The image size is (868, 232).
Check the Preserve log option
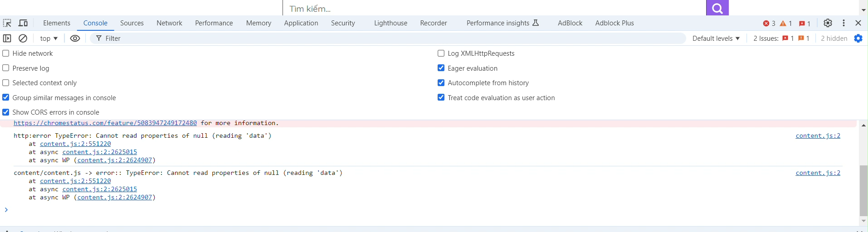(6, 68)
